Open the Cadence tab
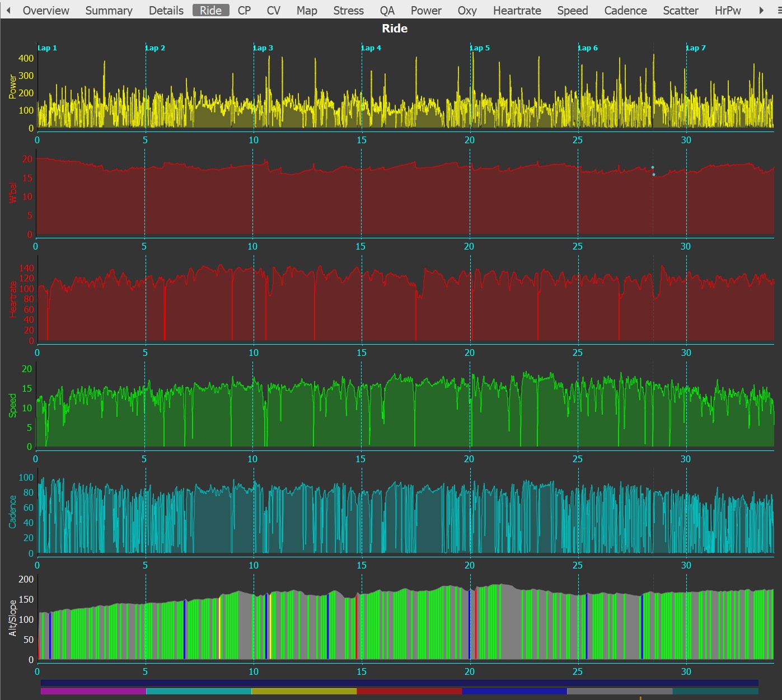 (625, 10)
